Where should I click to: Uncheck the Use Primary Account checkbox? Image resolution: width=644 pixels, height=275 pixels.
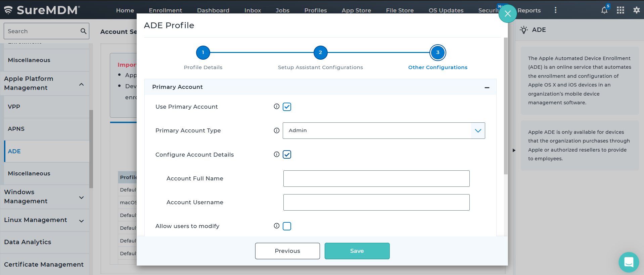click(x=287, y=107)
